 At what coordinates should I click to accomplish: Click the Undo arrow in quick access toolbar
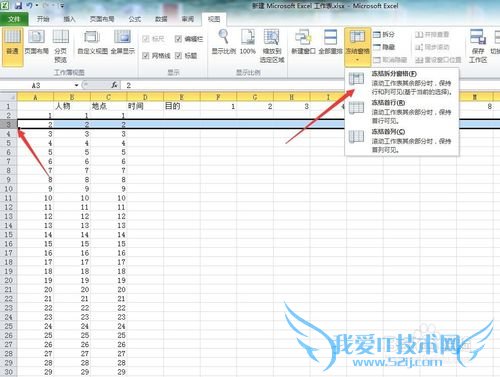coord(29,6)
